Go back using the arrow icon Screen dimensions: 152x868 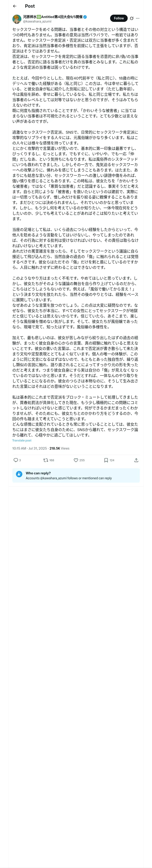(15, 6)
